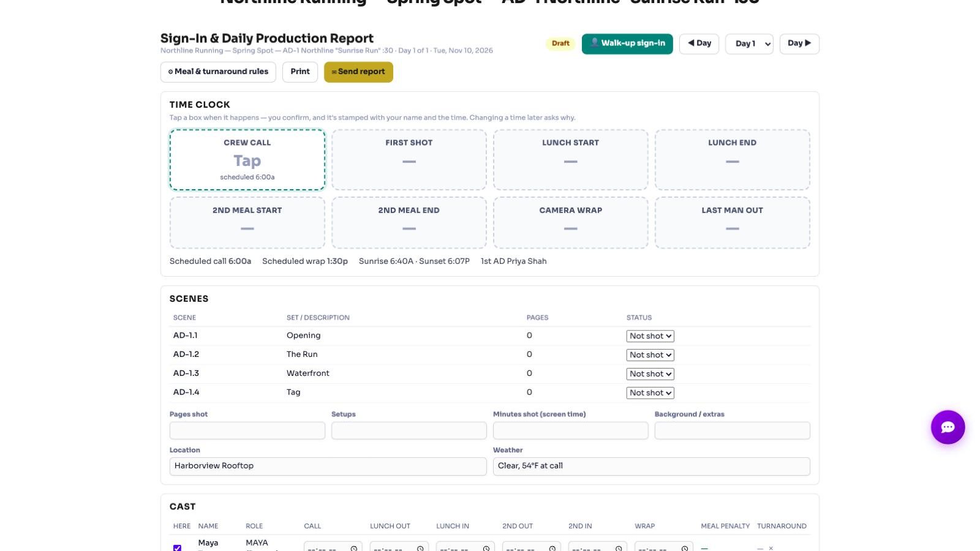
Task: Tap the Lunch Start time box
Action: [x=571, y=160]
